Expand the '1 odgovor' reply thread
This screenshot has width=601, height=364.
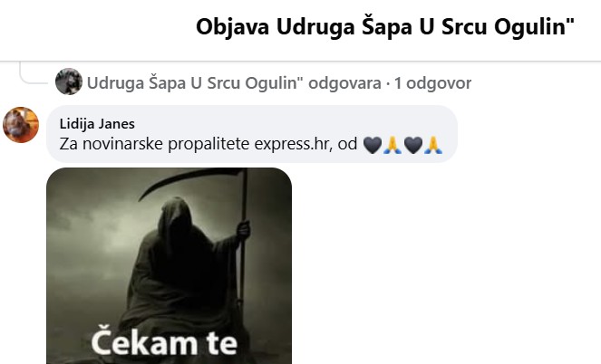pyautogui.click(x=432, y=83)
